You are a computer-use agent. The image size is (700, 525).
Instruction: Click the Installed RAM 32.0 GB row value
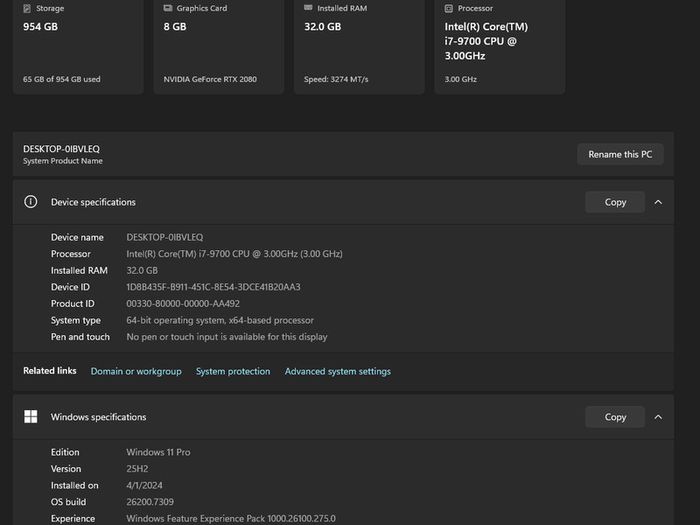point(142,271)
